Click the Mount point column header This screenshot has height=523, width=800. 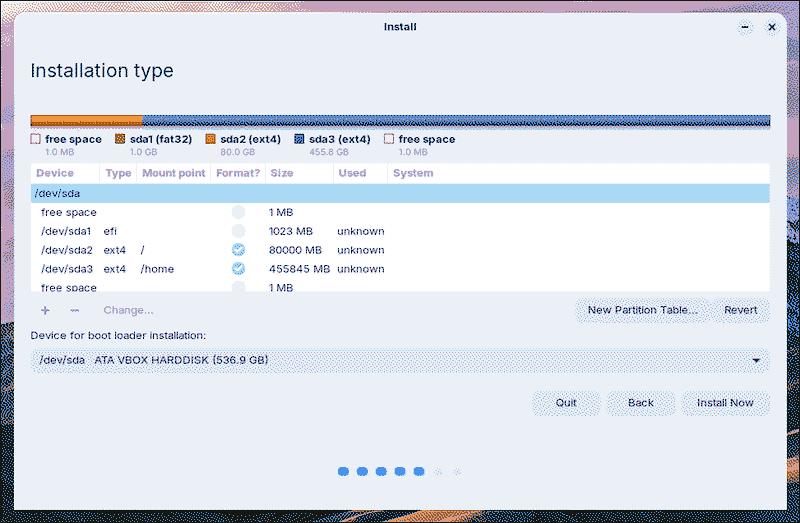point(173,173)
